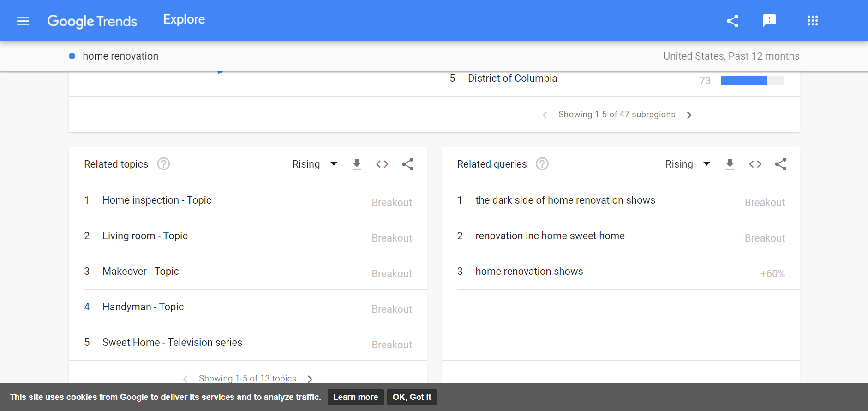Share the Related queries card
Image resolution: width=868 pixels, height=411 pixels.
(780, 164)
